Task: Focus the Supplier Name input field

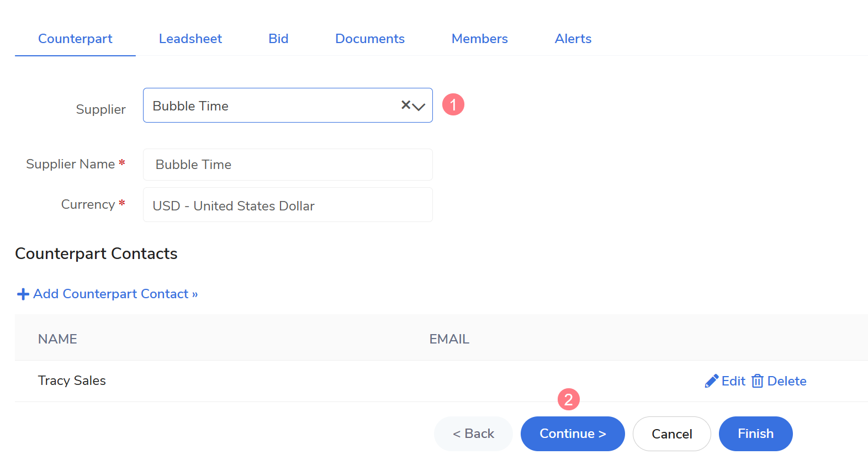Action: 288,165
